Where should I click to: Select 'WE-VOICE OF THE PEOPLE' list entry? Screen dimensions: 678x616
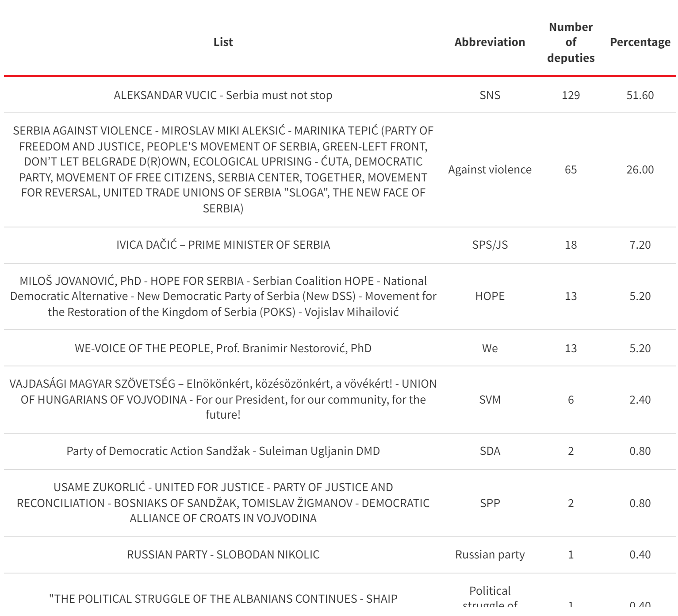coord(223,348)
